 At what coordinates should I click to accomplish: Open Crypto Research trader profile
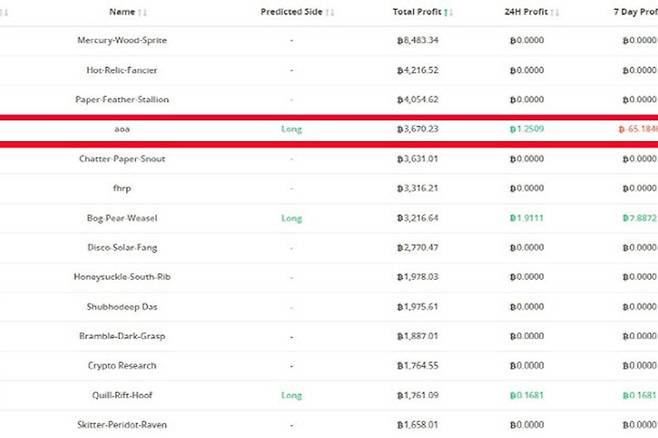click(x=121, y=366)
